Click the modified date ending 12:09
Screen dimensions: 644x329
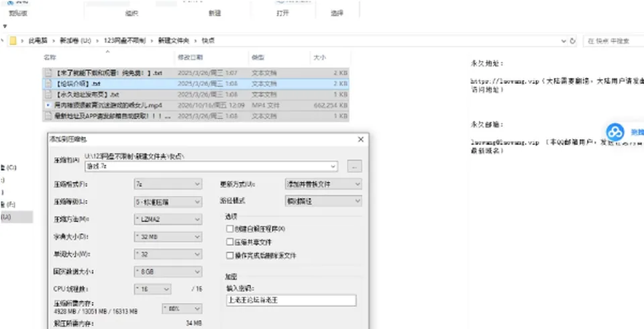click(x=210, y=105)
